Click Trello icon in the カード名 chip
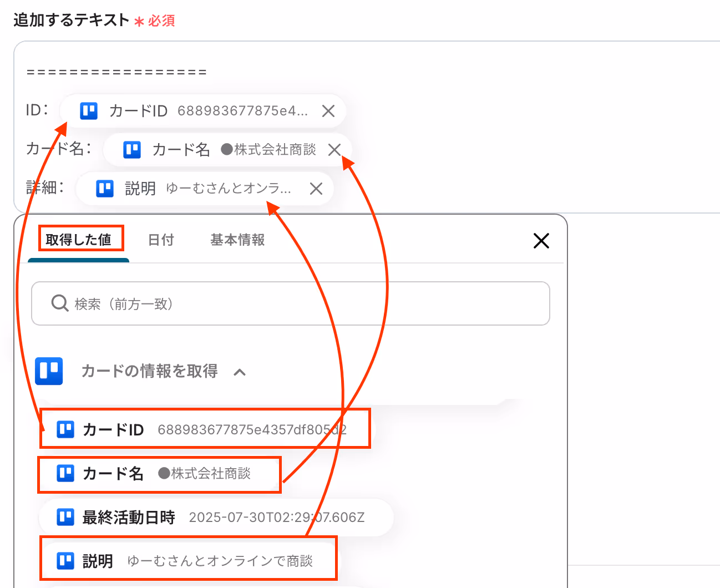Image resolution: width=720 pixels, height=588 pixels. tap(132, 150)
